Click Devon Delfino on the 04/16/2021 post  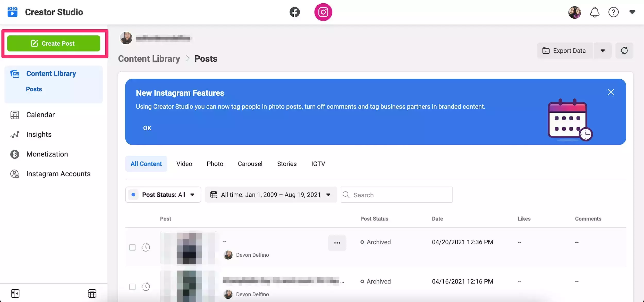pyautogui.click(x=252, y=294)
